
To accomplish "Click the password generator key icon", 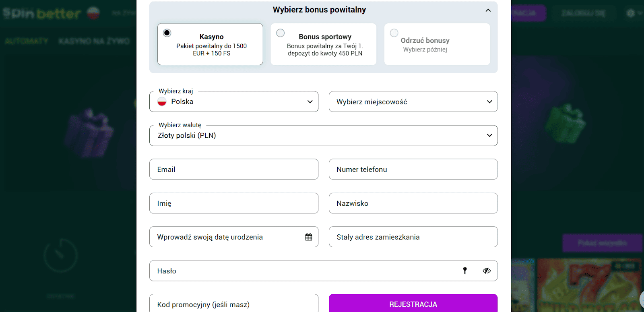I will (465, 271).
